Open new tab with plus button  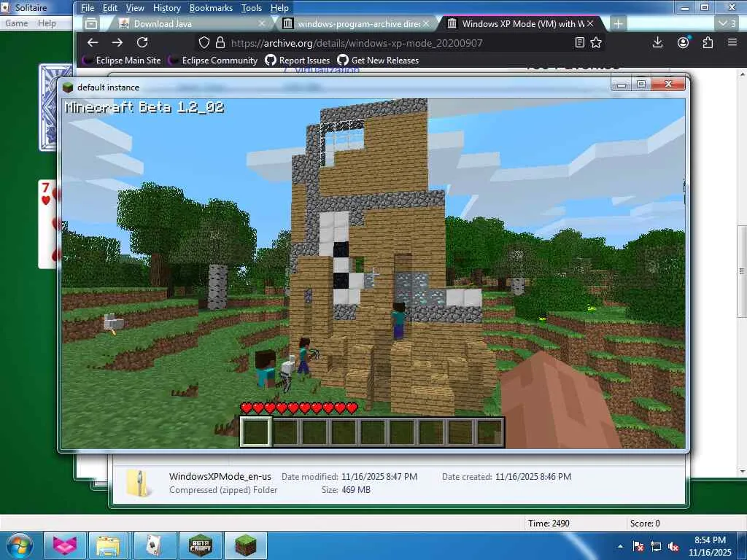[618, 23]
